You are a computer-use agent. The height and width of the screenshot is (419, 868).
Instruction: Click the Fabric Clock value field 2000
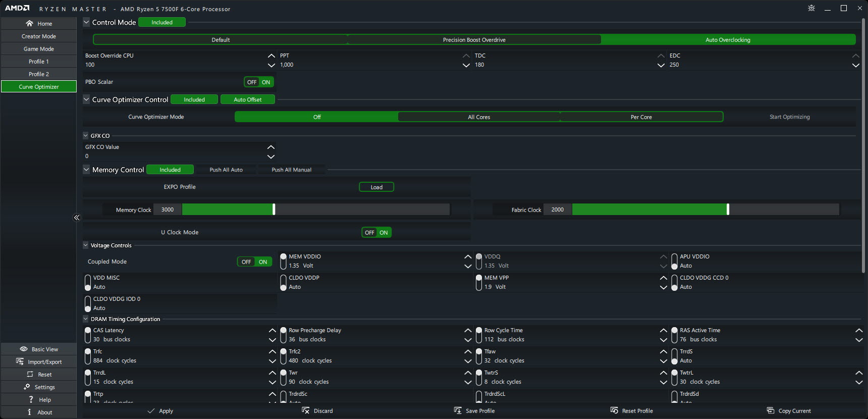click(558, 210)
